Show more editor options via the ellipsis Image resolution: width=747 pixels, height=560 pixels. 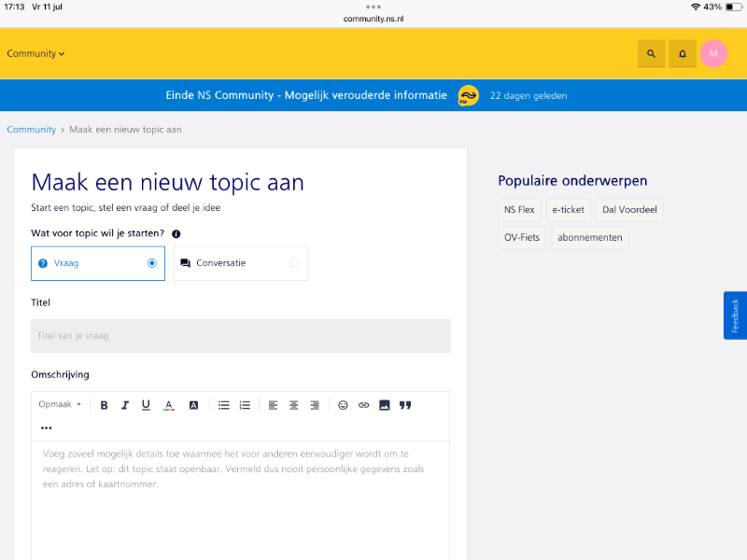pos(47,428)
